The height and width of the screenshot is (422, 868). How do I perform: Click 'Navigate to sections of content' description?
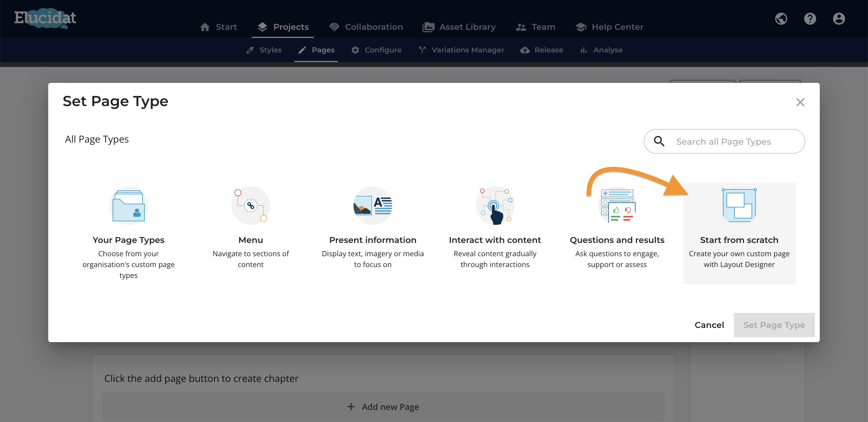[x=251, y=259]
